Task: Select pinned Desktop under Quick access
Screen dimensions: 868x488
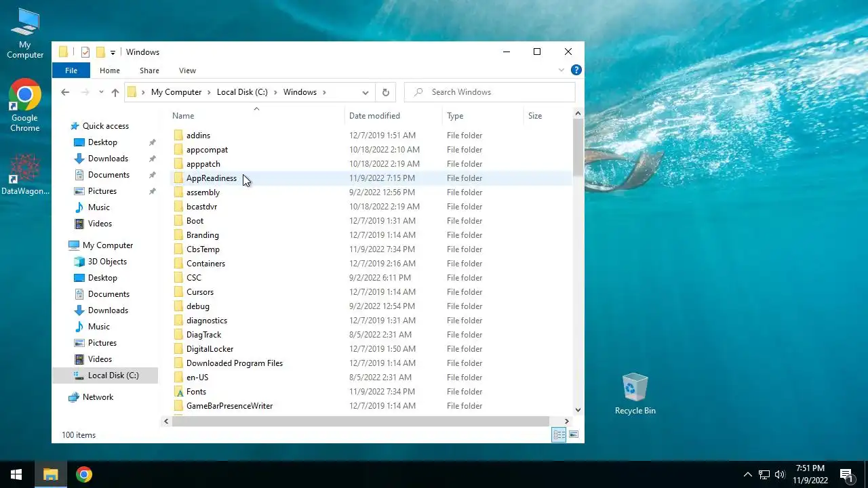Action: click(x=102, y=142)
